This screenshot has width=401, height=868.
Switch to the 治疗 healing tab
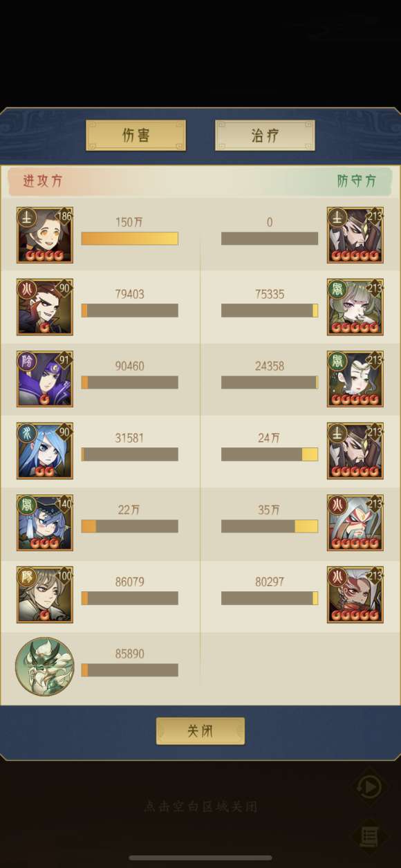pyautogui.click(x=265, y=135)
